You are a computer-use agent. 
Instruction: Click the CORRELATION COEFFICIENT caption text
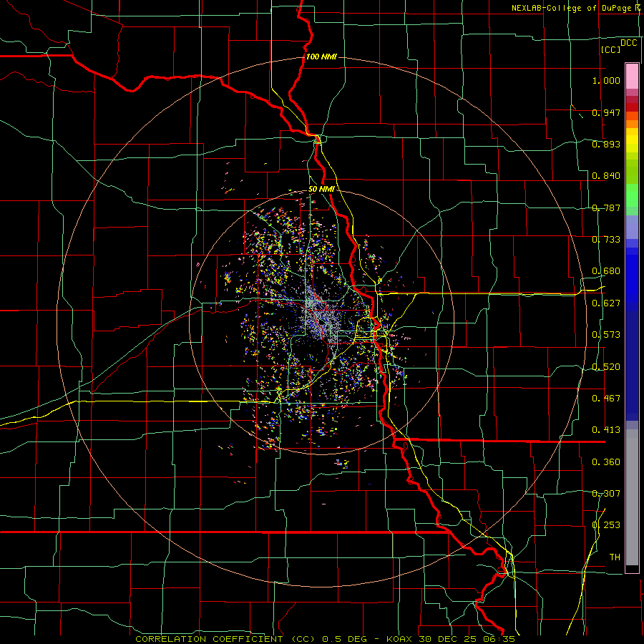coord(209,639)
